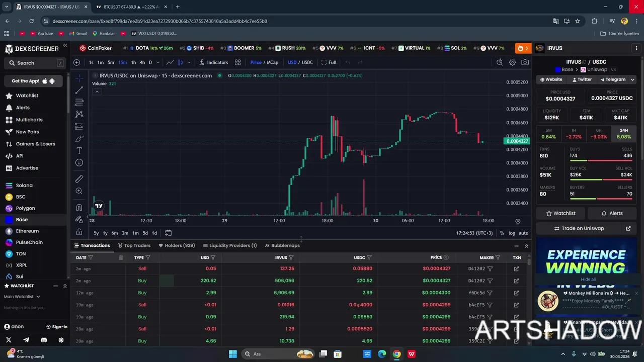Open chart quick search icon
Viewport: 644px width, 362px height.
499,62
